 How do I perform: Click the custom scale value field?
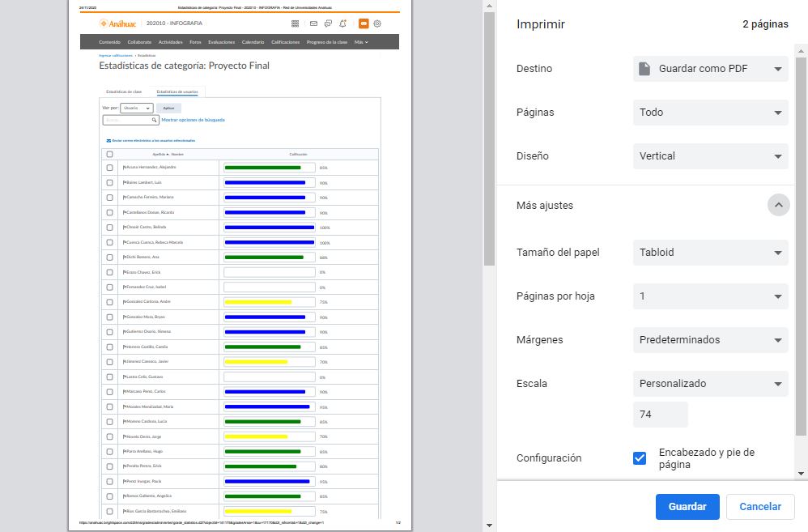[660, 415]
